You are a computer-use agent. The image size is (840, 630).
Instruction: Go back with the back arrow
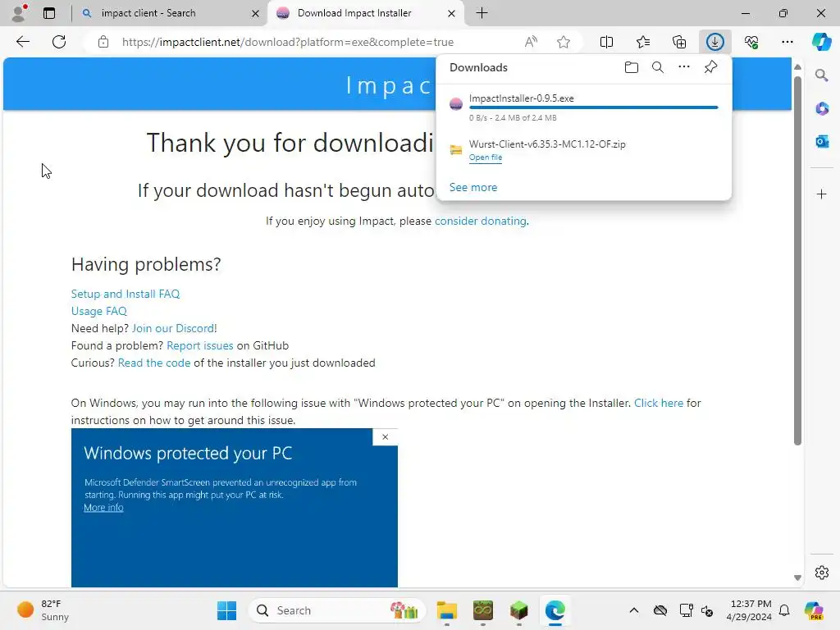click(x=23, y=42)
